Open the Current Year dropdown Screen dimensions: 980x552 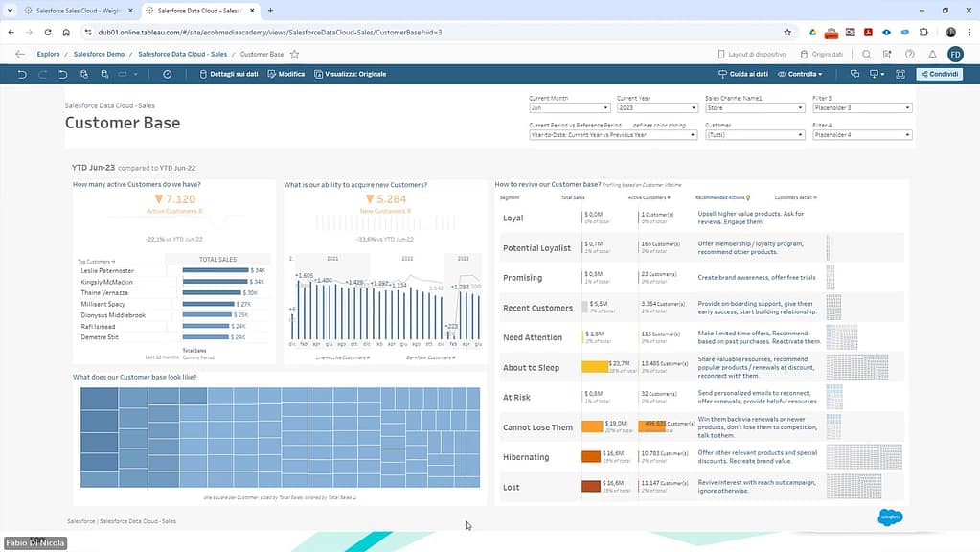[656, 108]
